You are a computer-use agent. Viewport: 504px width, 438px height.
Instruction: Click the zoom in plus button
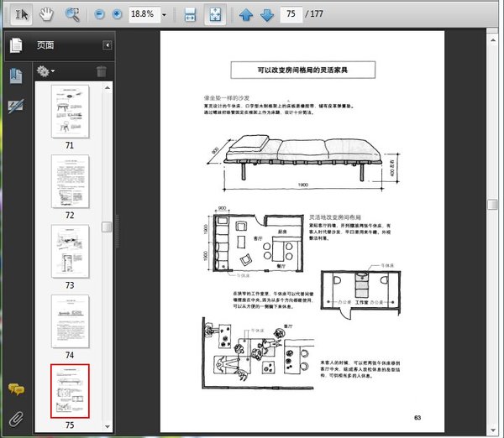point(117,14)
